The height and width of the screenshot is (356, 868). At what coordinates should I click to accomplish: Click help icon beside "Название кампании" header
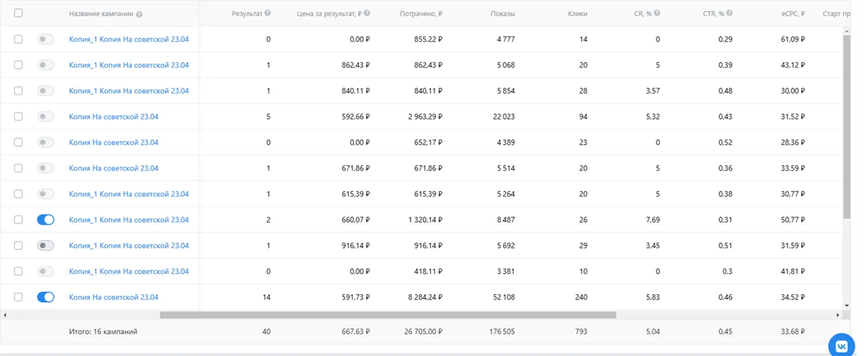click(x=139, y=14)
